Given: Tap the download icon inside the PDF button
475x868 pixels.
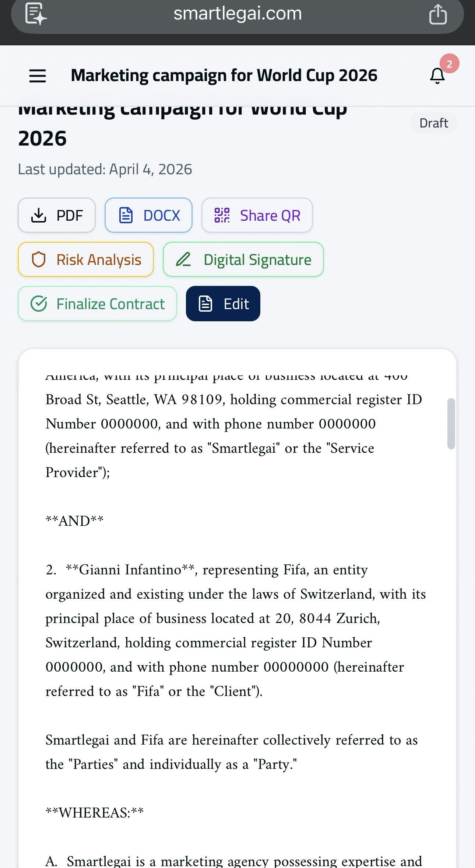Looking at the screenshot, I should tap(39, 215).
